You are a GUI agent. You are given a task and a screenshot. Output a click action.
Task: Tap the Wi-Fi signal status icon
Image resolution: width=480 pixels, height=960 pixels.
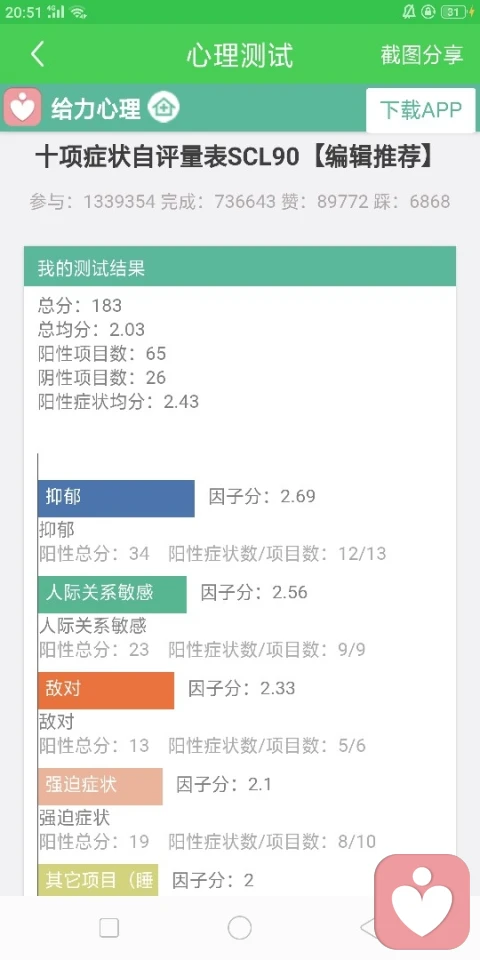coord(77,12)
